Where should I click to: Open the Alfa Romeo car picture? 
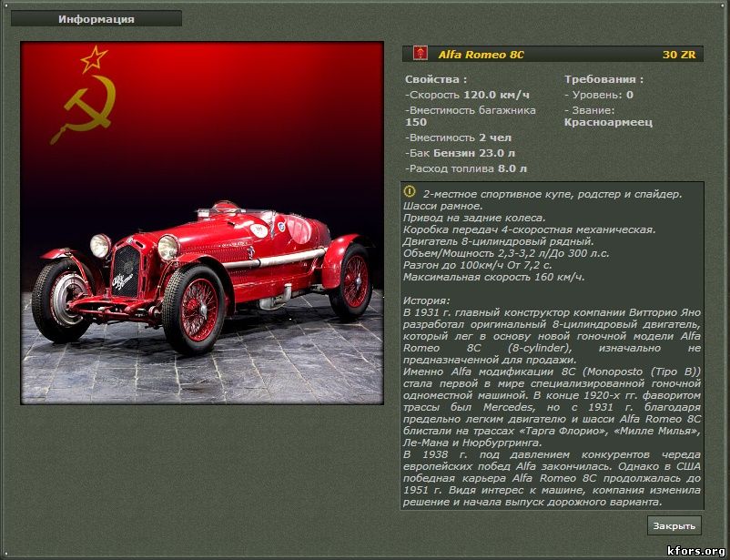[202, 223]
